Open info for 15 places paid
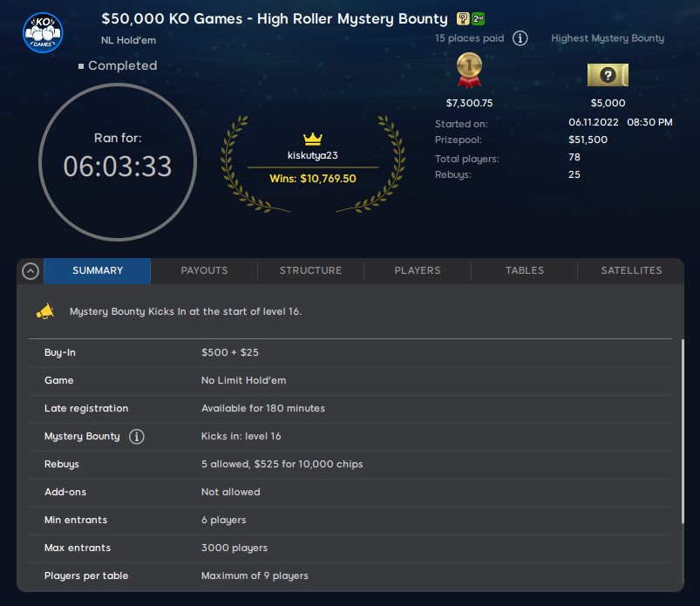Viewport: 700px width, 606px height. 520,38
